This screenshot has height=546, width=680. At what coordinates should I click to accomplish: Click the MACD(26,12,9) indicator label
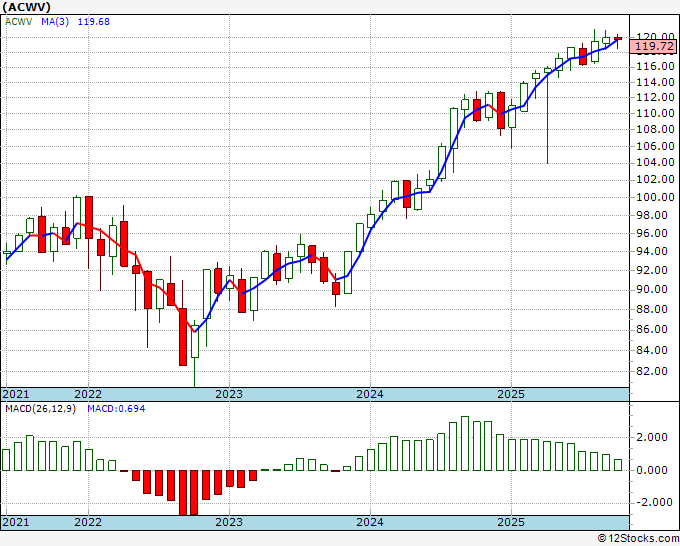(41, 409)
